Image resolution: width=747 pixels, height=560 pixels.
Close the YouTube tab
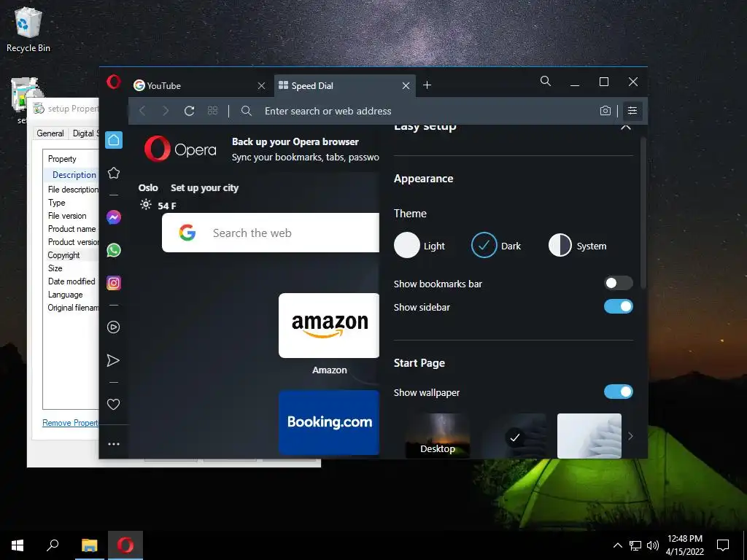[x=261, y=86]
